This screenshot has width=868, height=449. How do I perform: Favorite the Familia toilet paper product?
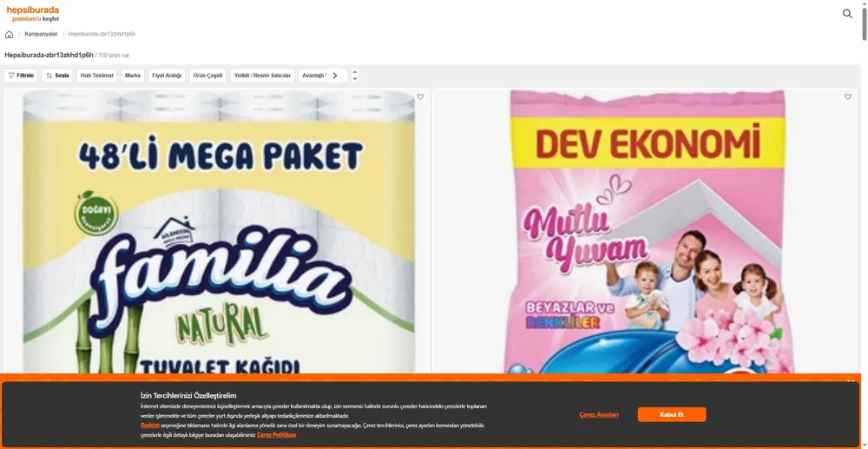(420, 97)
